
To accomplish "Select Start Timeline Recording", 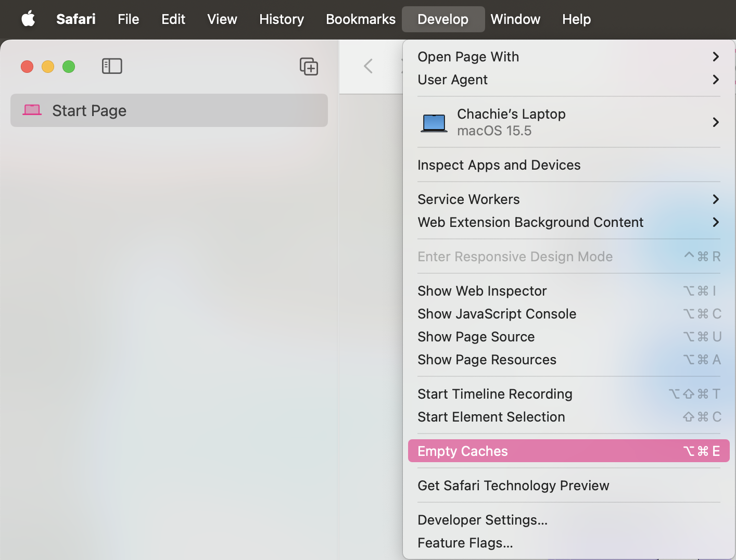I will 569,394.
